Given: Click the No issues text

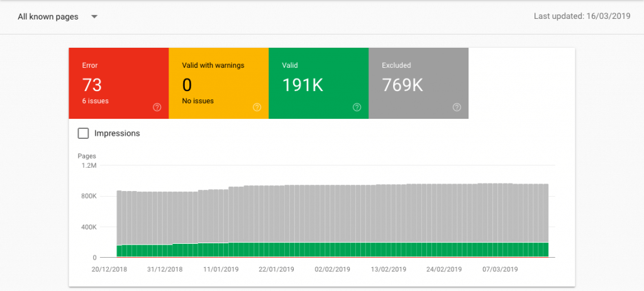Looking at the screenshot, I should (197, 101).
